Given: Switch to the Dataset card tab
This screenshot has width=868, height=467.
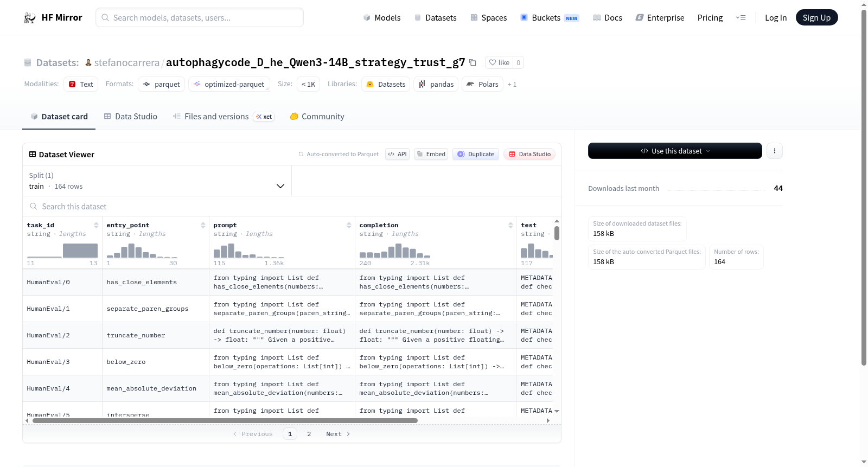Looking at the screenshot, I should 59,117.
